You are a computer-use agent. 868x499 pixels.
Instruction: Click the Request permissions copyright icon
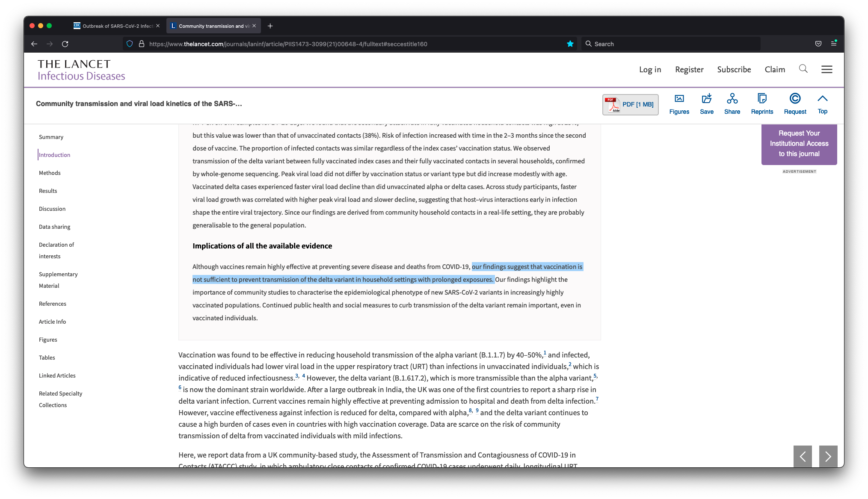click(x=795, y=99)
